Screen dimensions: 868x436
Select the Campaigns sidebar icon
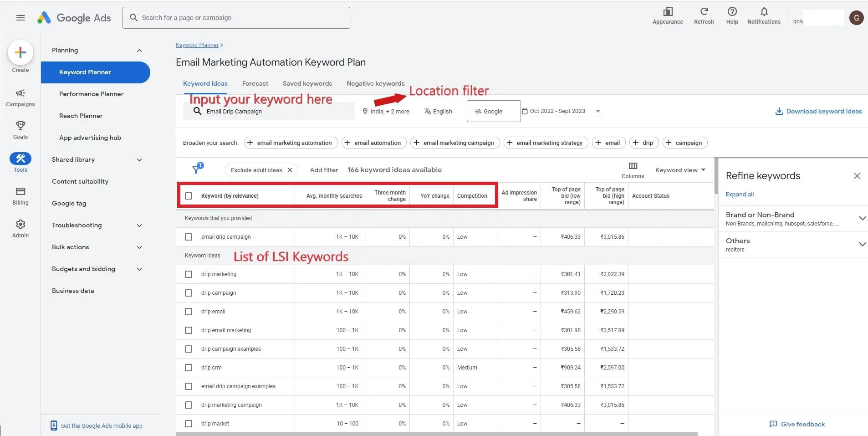click(x=20, y=94)
